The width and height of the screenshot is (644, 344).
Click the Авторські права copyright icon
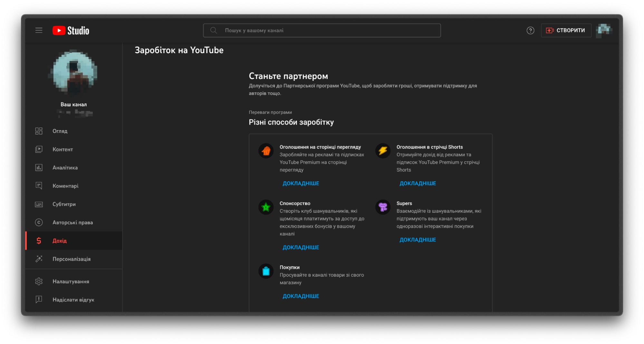click(x=39, y=223)
